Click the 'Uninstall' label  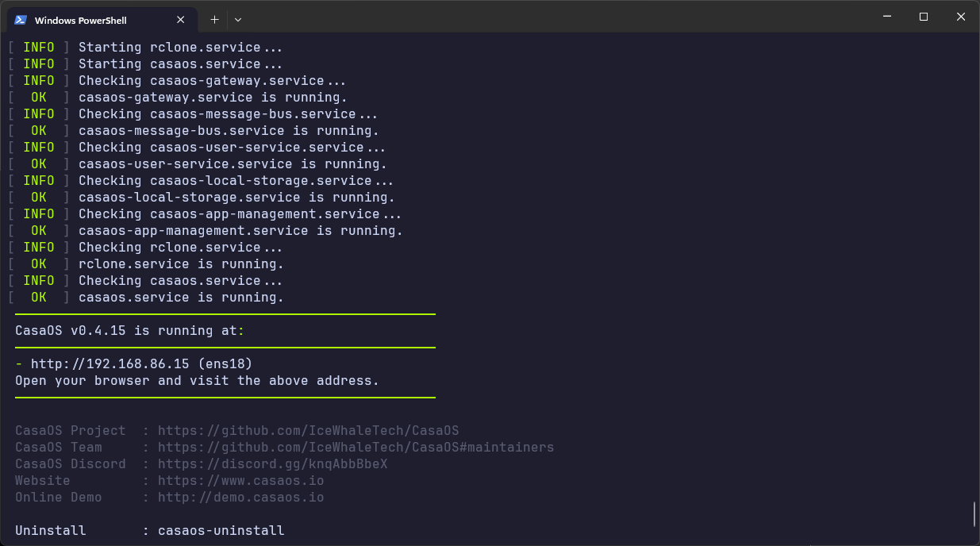tap(51, 530)
